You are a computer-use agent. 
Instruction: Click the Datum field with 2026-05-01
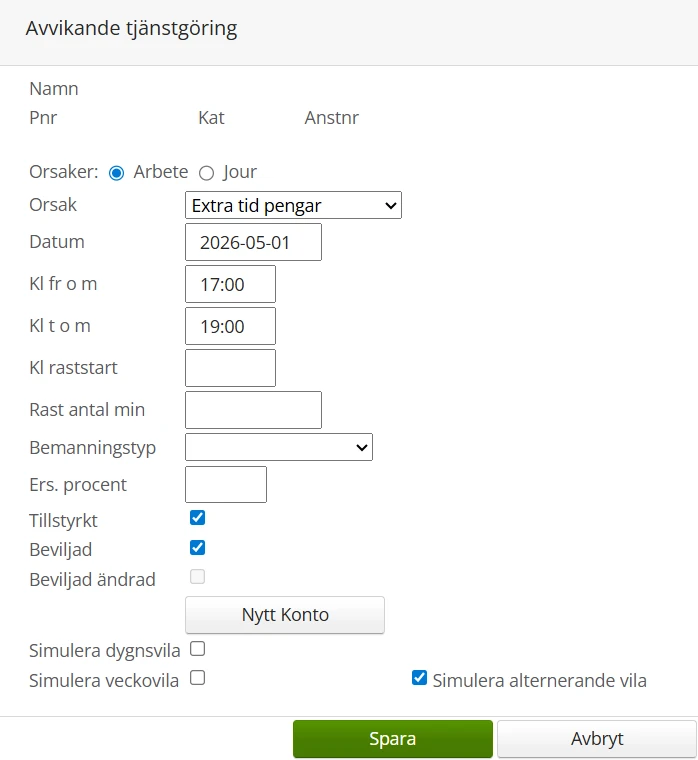tap(254, 242)
